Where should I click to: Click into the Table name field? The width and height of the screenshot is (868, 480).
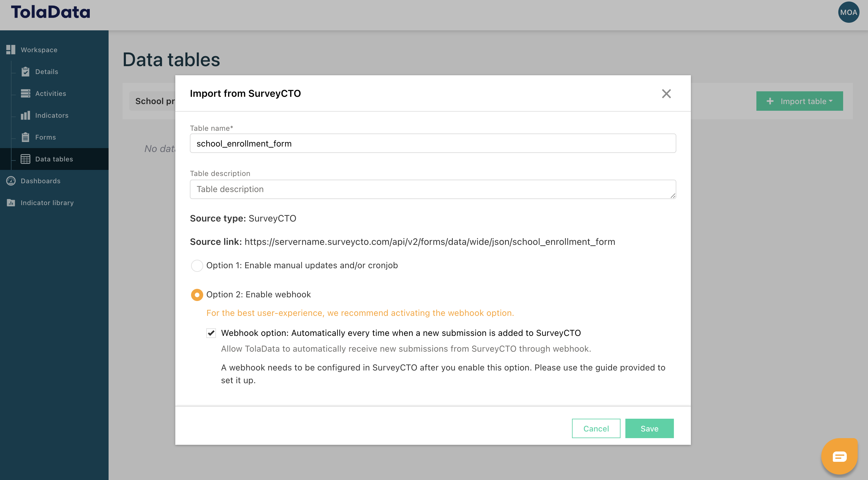[433, 143]
